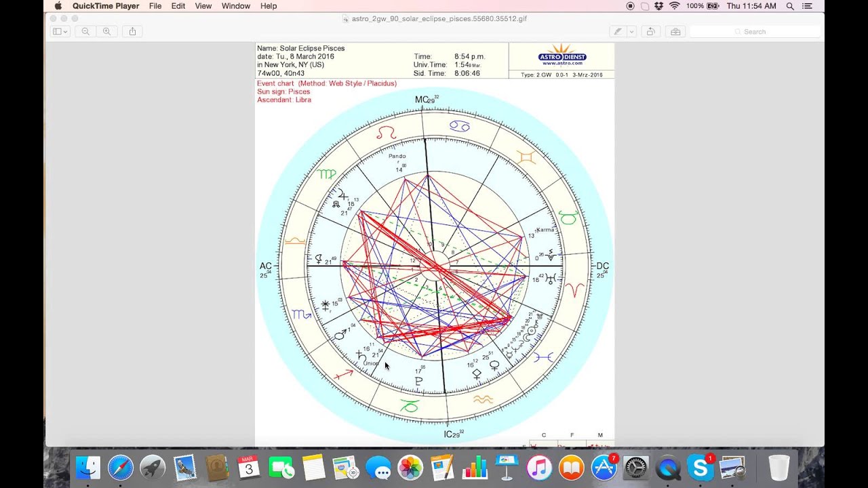
Task: Open the File menu
Action: (x=155, y=6)
